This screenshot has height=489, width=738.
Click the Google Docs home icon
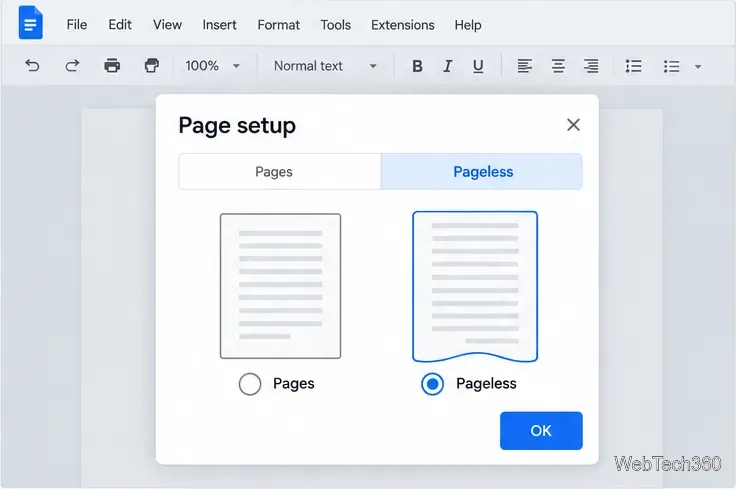(31, 23)
